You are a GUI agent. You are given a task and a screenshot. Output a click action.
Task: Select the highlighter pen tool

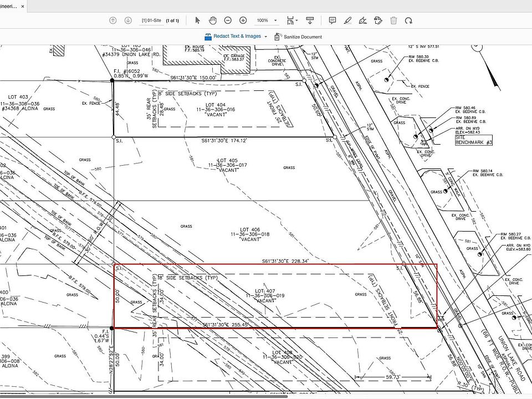point(347,21)
